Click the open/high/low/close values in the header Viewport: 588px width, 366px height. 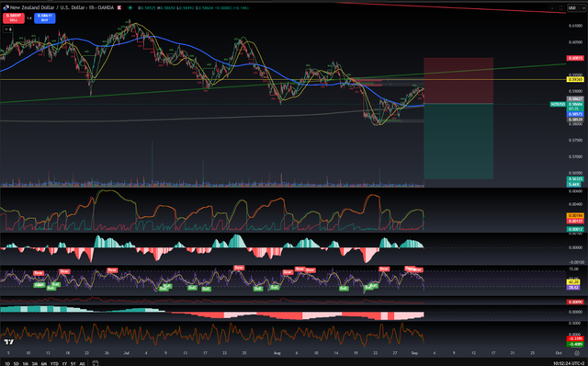[193, 7]
